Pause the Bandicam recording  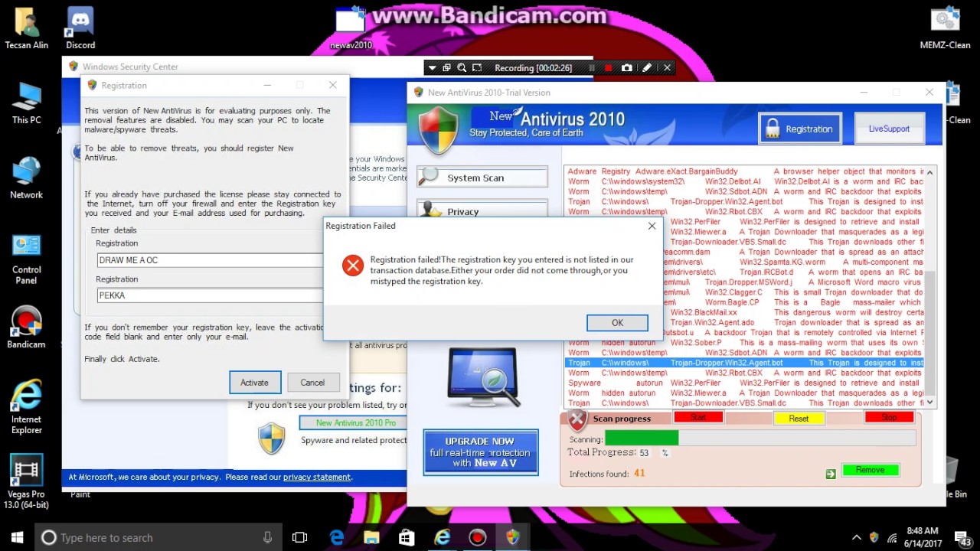[591, 68]
